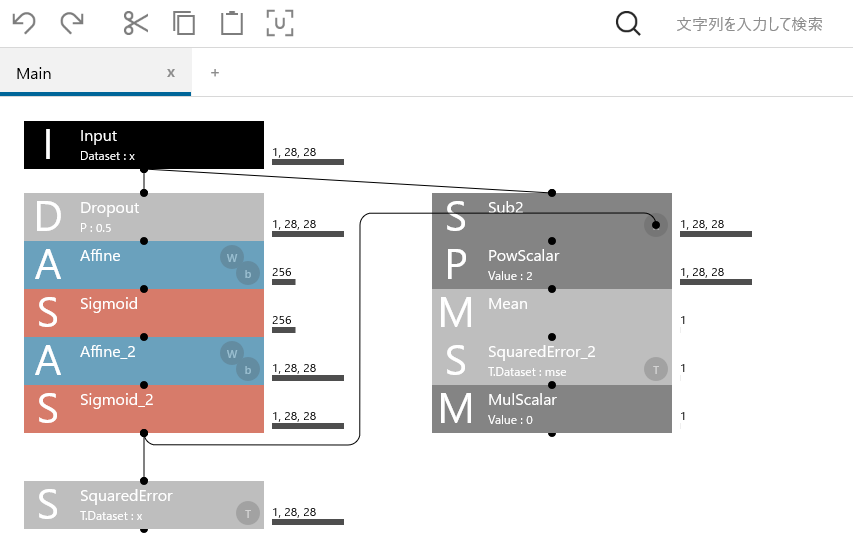Image resolution: width=853 pixels, height=551 pixels.
Task: Click the search magnifier icon
Action: [x=628, y=24]
